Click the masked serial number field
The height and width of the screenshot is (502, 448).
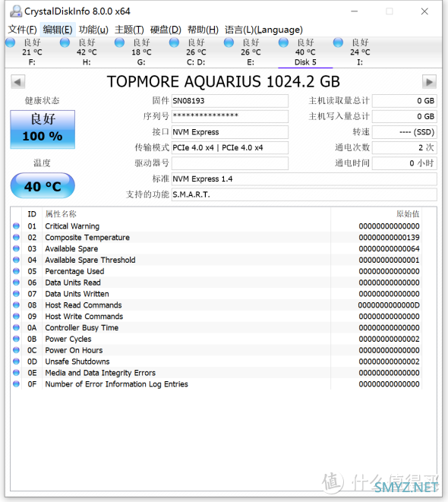230,116
